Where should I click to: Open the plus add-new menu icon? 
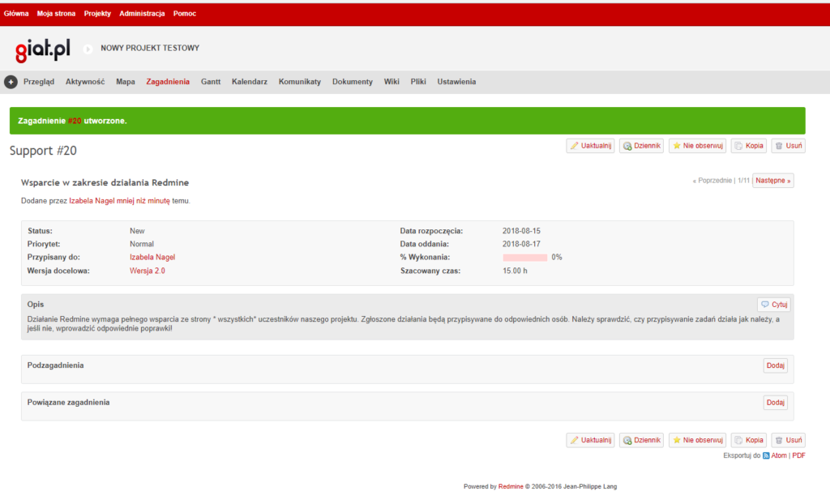click(x=11, y=82)
